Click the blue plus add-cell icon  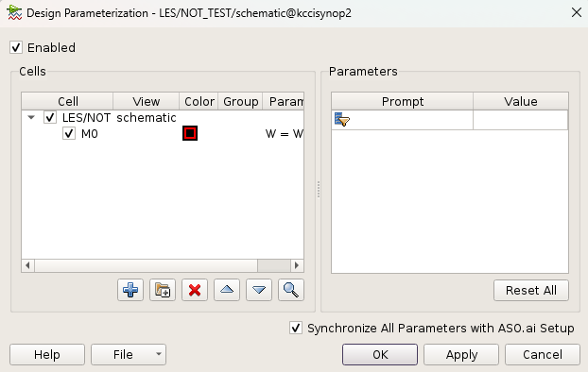(x=130, y=290)
